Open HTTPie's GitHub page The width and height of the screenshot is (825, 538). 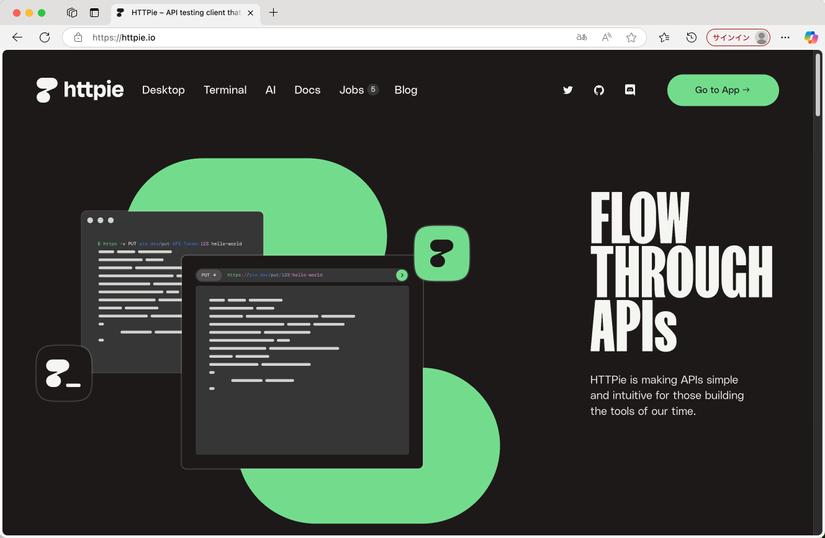(x=599, y=90)
